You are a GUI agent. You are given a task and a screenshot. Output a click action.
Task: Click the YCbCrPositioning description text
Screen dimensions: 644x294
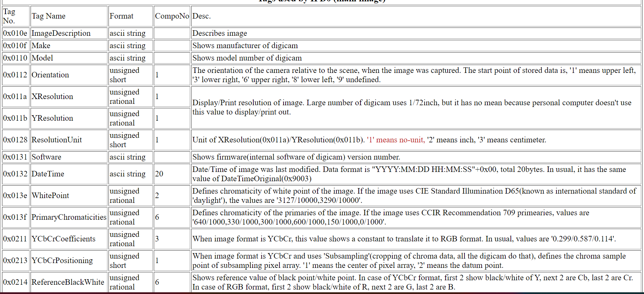[x=409, y=261]
